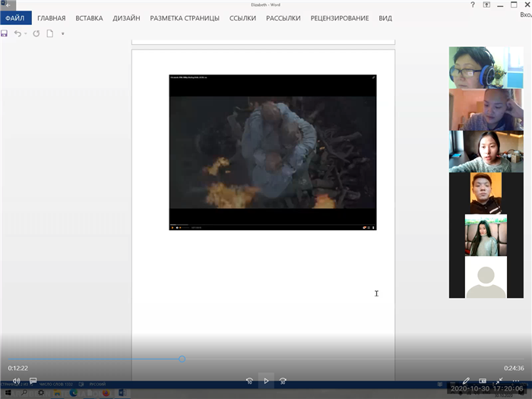
Task: Open the ФАЙЛ tab
Action: tap(16, 17)
